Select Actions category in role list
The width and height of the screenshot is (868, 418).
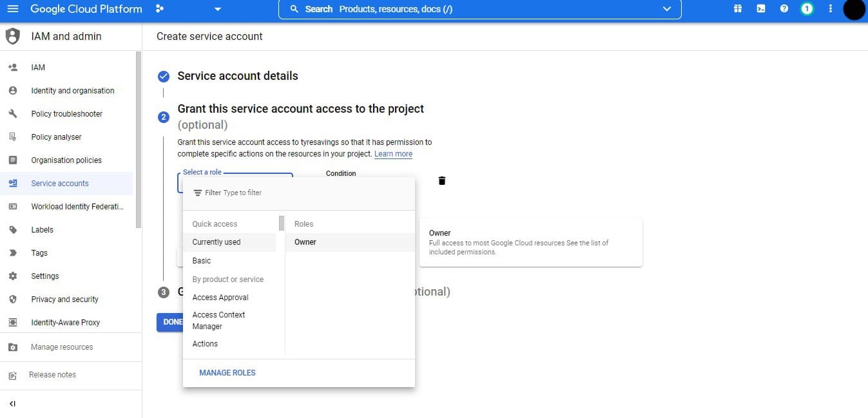[205, 344]
